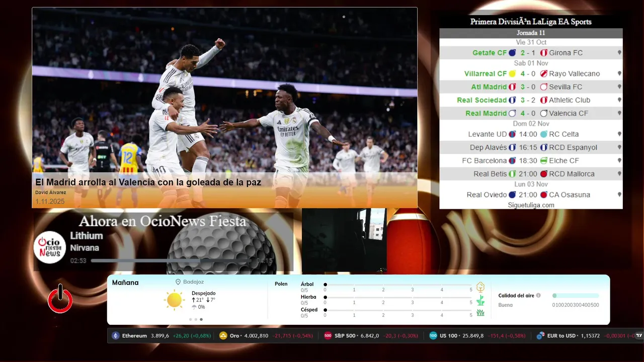
Task: Click the dark webcam video thumbnail
Action: (344, 240)
